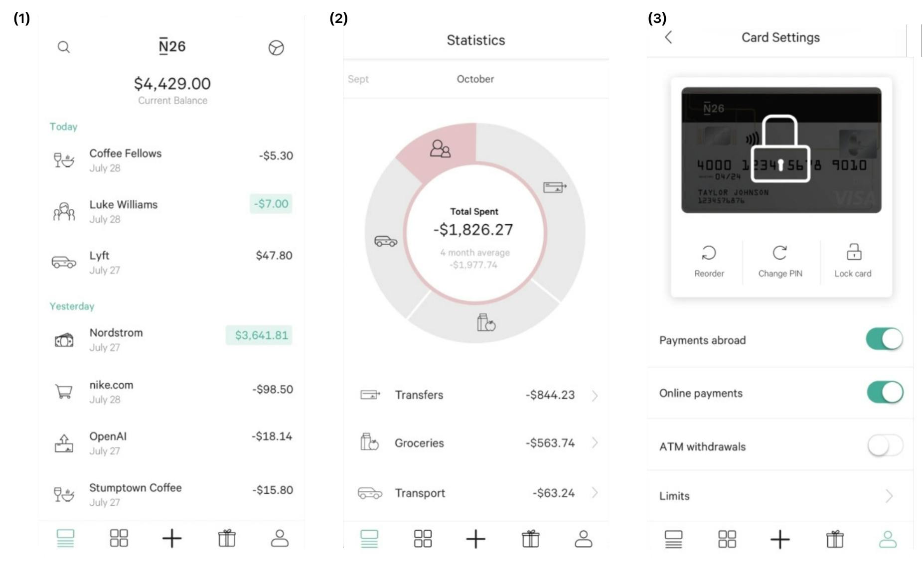This screenshot has height=588, width=923.
Task: Select the people segment icon in the donut chart
Action: point(440,148)
